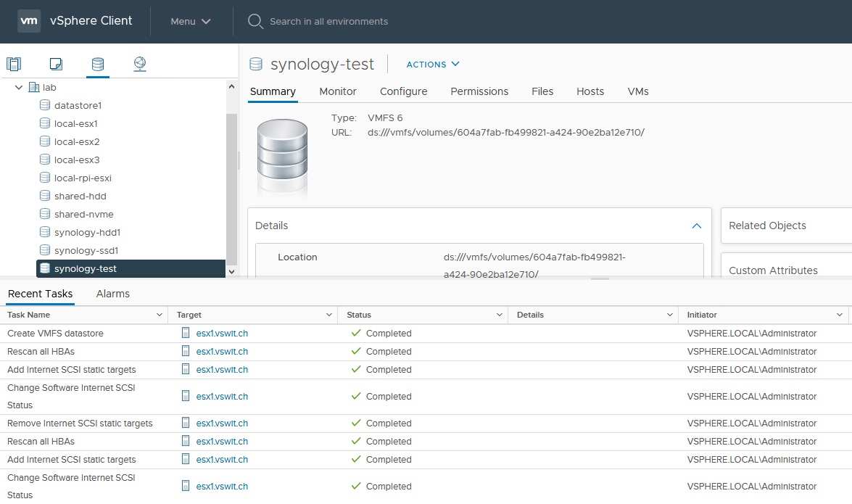
Task: Switch to the Configure tab
Action: point(403,91)
